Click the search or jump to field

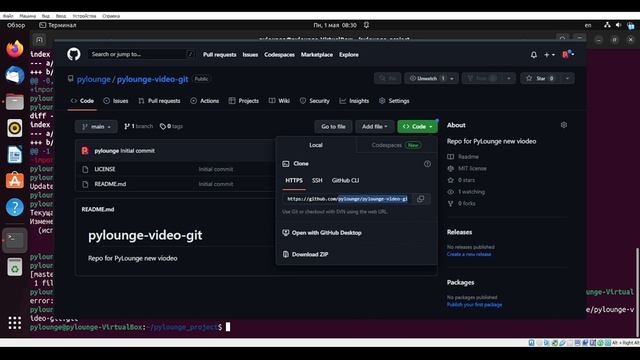tap(141, 54)
